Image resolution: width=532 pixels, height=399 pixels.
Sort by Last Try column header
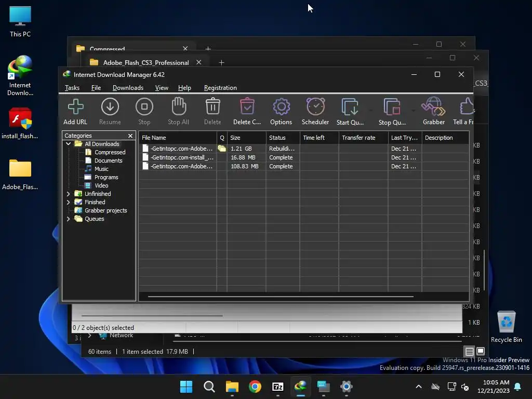click(x=405, y=138)
